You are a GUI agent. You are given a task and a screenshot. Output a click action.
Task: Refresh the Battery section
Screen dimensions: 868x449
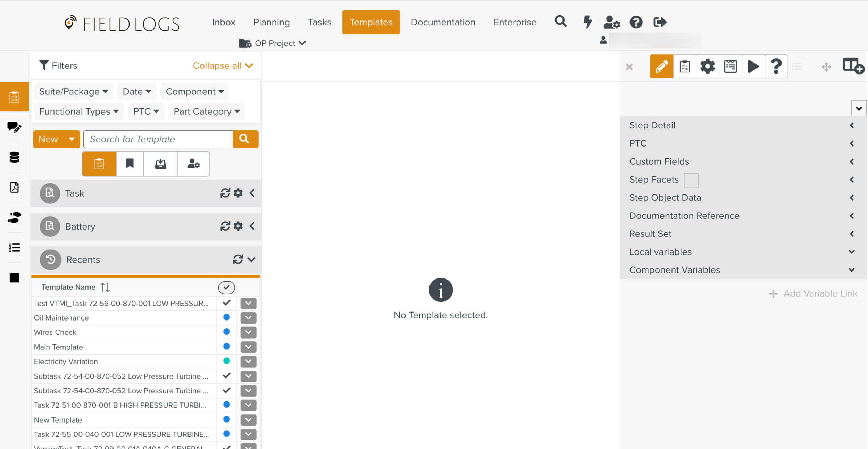point(225,226)
